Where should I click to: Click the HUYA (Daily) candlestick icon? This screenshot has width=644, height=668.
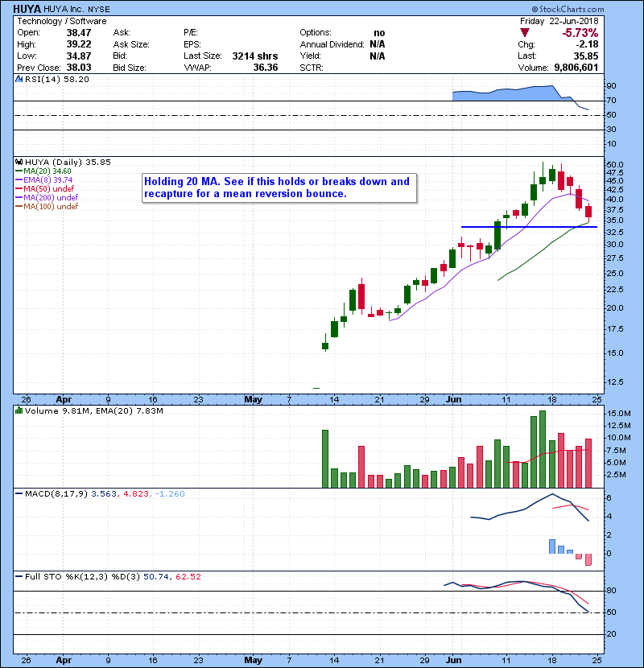(x=19, y=163)
